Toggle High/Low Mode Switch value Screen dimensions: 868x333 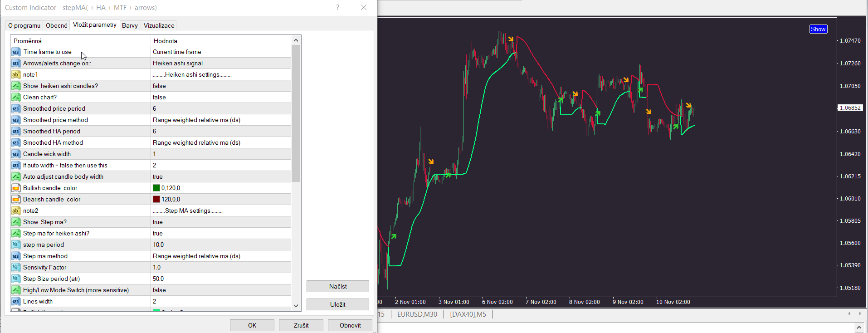point(221,290)
